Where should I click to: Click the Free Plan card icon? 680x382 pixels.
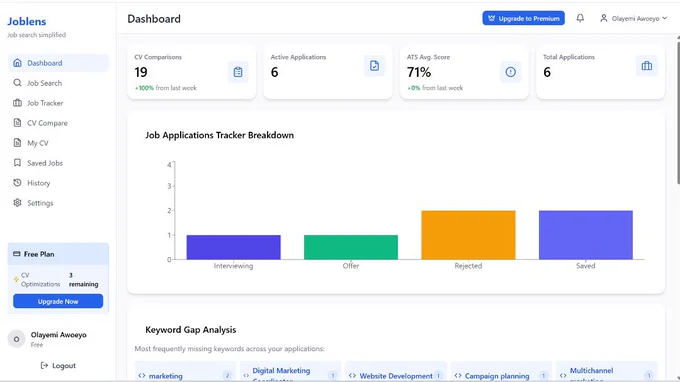click(16, 254)
